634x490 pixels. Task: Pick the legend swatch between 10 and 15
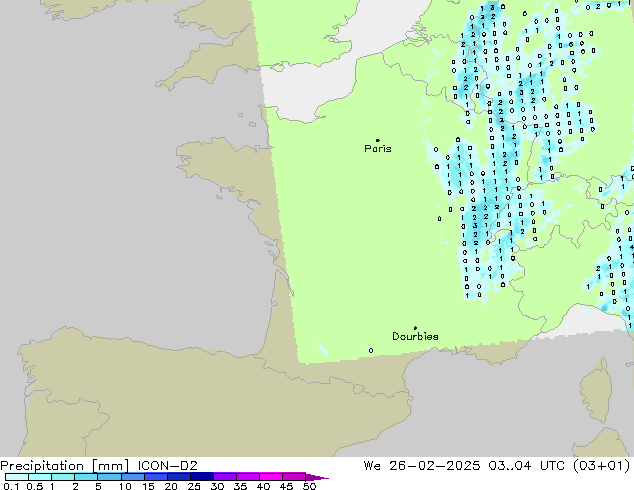pyautogui.click(x=133, y=477)
